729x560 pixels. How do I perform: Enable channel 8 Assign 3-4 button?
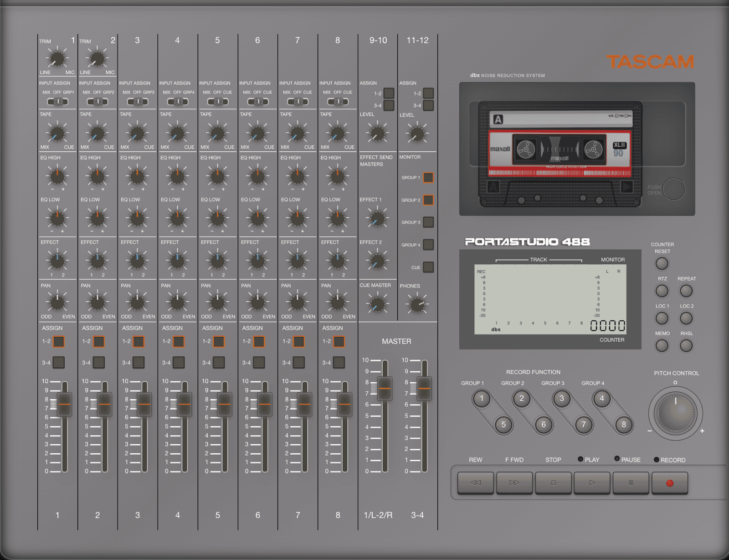(339, 362)
